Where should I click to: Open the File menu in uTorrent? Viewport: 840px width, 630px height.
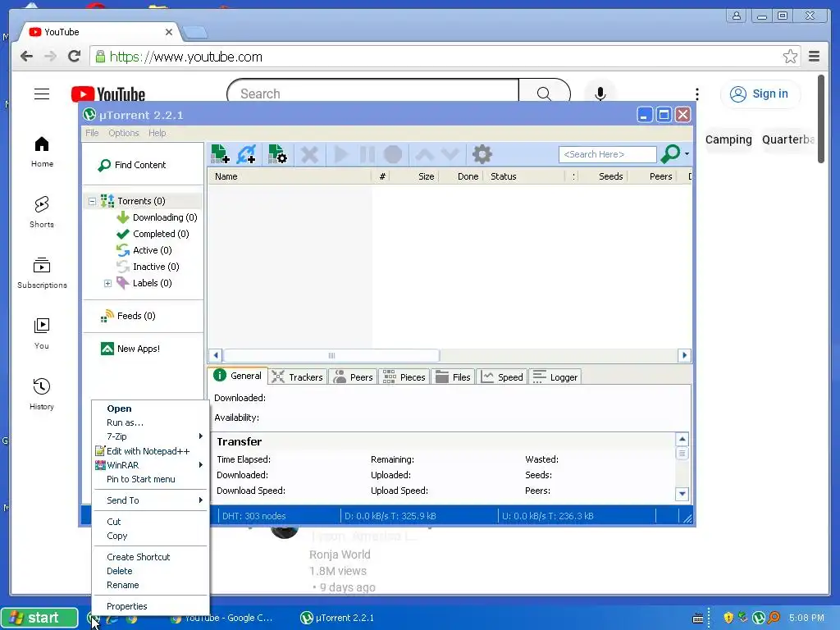point(92,133)
